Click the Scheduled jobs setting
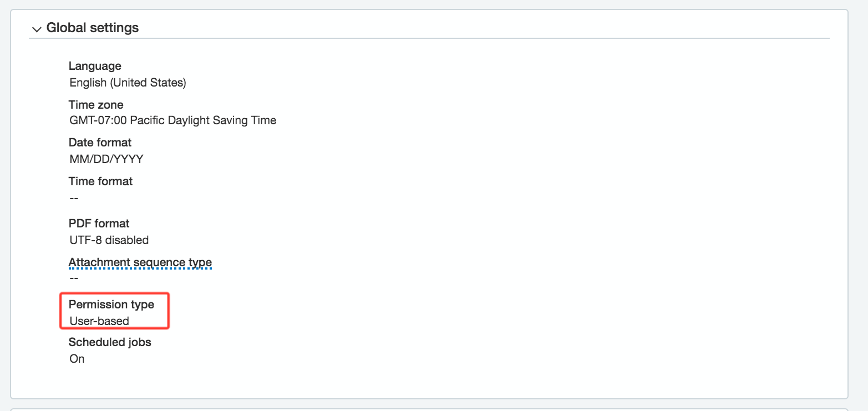This screenshot has width=868, height=411. 109,342
